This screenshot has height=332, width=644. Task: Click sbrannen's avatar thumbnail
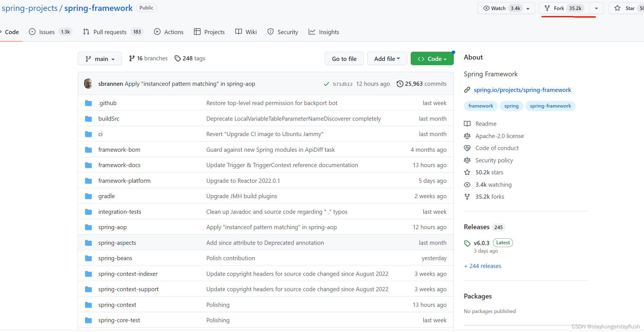pyautogui.click(x=88, y=84)
